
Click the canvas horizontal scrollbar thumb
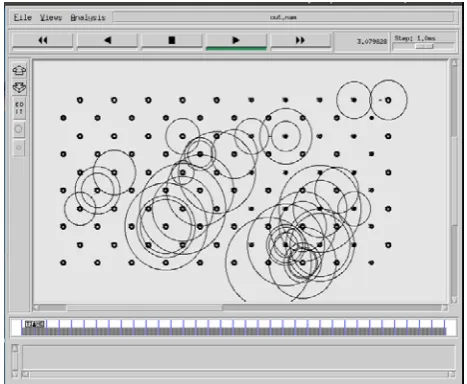(x=144, y=307)
